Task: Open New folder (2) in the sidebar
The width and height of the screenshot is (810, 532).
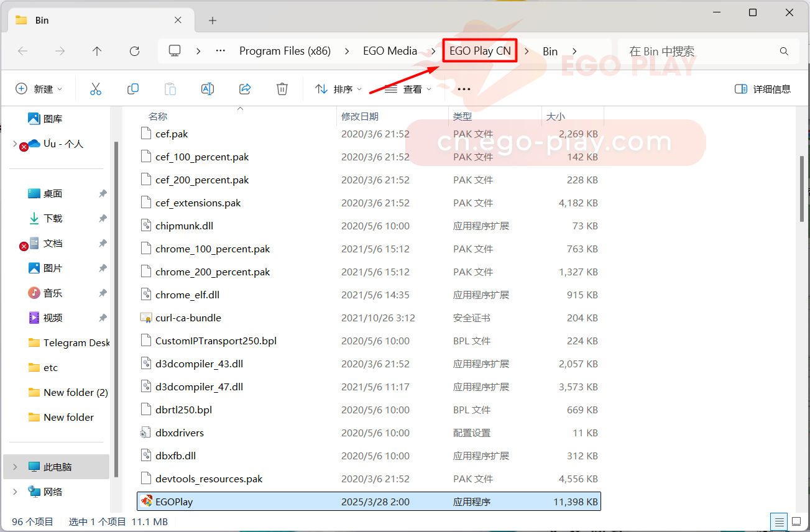Action: point(68,392)
